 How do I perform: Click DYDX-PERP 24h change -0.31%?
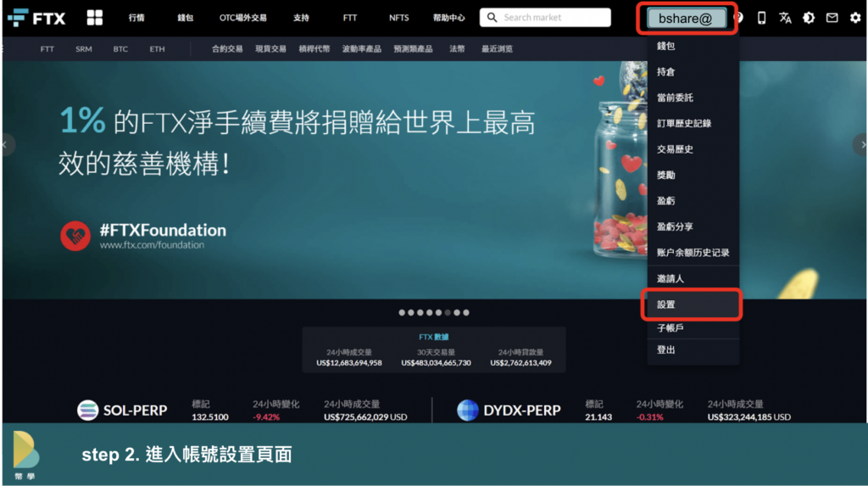(650, 417)
